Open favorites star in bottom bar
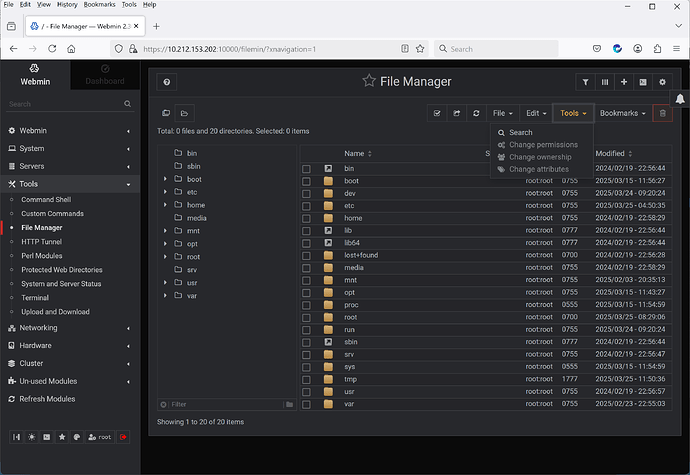Image resolution: width=690 pixels, height=475 pixels. [x=62, y=437]
